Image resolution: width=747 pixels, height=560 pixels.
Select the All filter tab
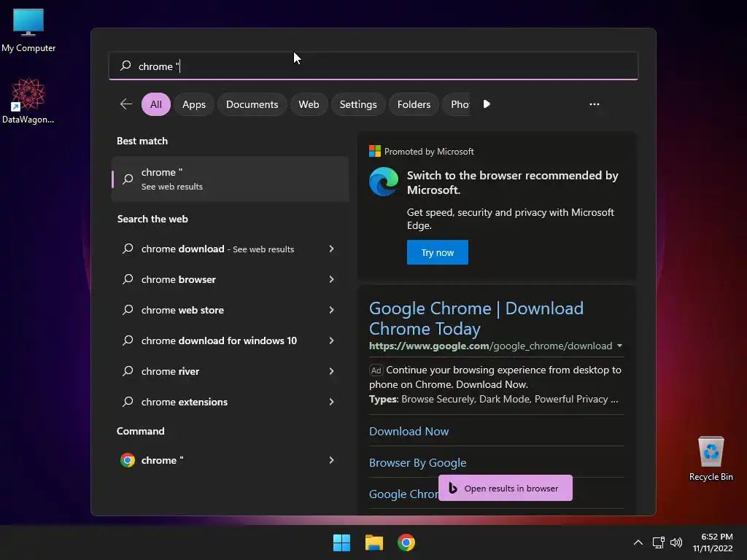tap(156, 104)
